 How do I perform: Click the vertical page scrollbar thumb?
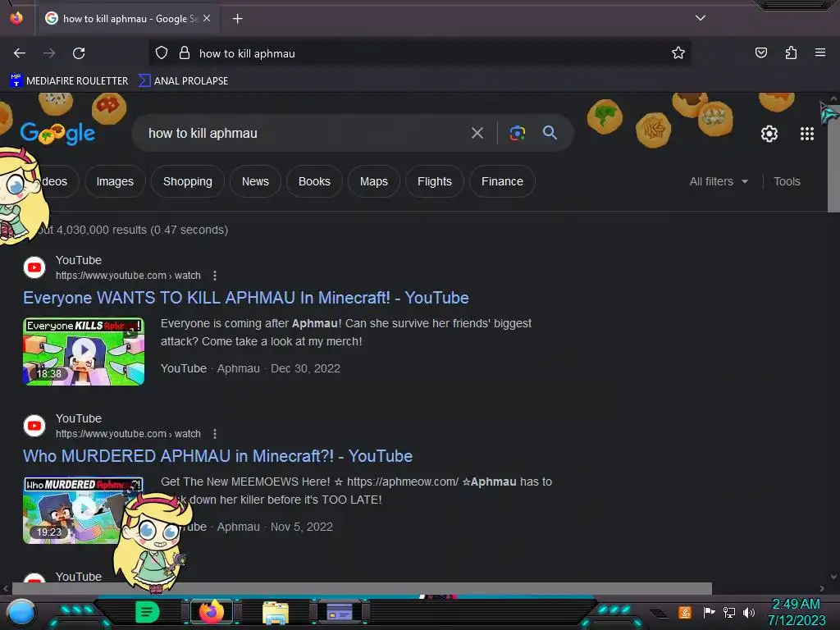(x=833, y=158)
